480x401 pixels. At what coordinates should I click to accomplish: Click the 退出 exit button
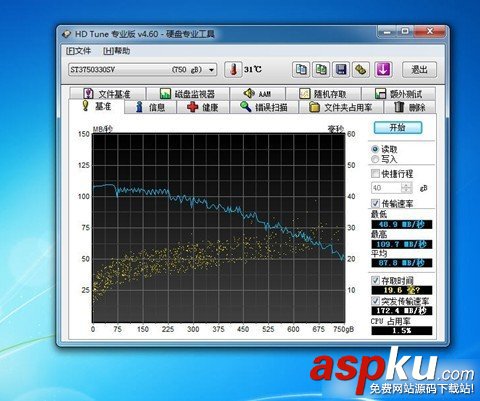coord(419,70)
